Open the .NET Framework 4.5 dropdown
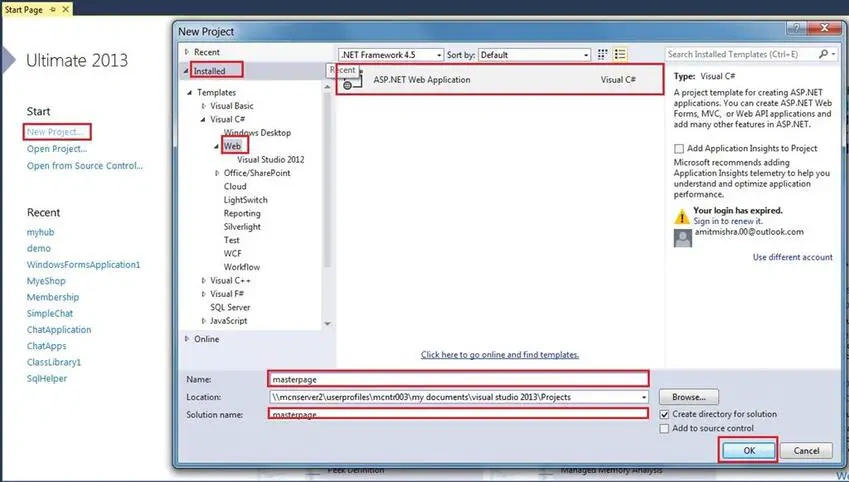Image resolution: width=849 pixels, height=482 pixels. click(x=439, y=55)
